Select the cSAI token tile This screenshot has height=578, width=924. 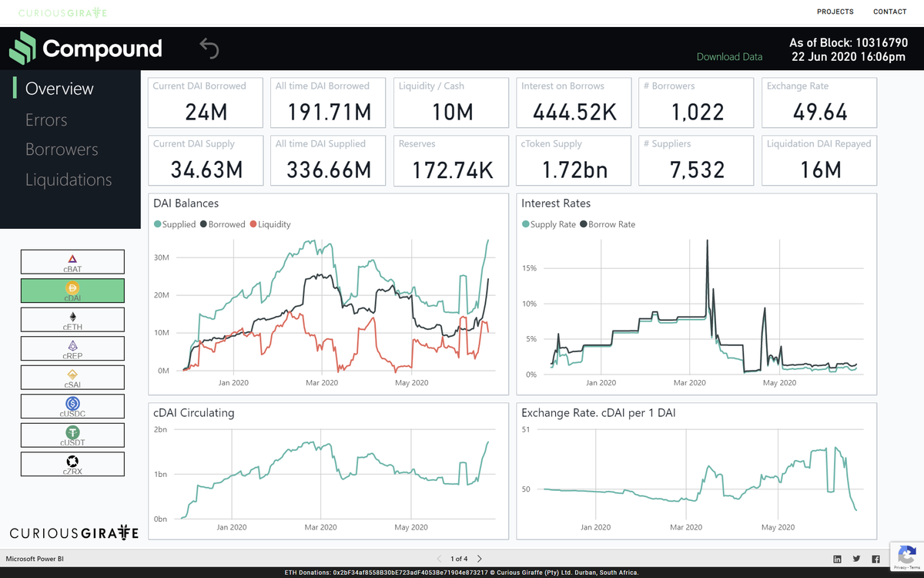point(72,378)
